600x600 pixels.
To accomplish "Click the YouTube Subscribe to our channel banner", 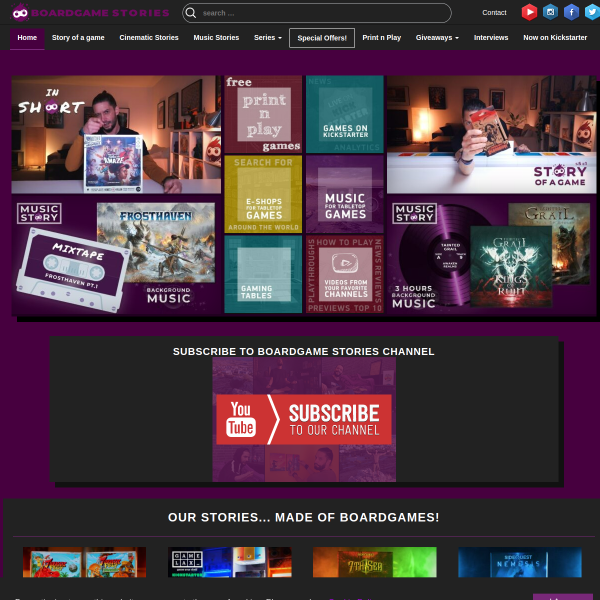I will click(x=304, y=419).
